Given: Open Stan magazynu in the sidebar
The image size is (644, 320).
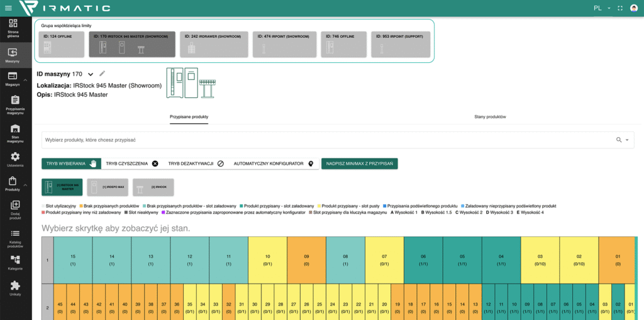Looking at the screenshot, I should click(15, 133).
